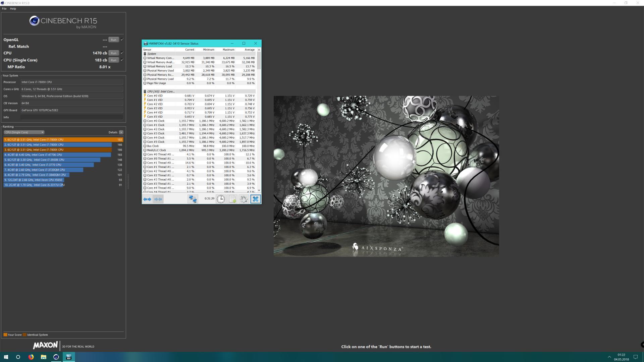
Task: Reset the HWiNFO clock timer icon
Action: point(221,199)
